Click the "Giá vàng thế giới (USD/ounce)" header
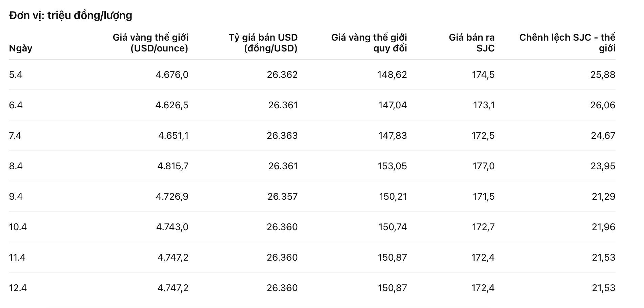This screenshot has height=308, width=644. 150,43
